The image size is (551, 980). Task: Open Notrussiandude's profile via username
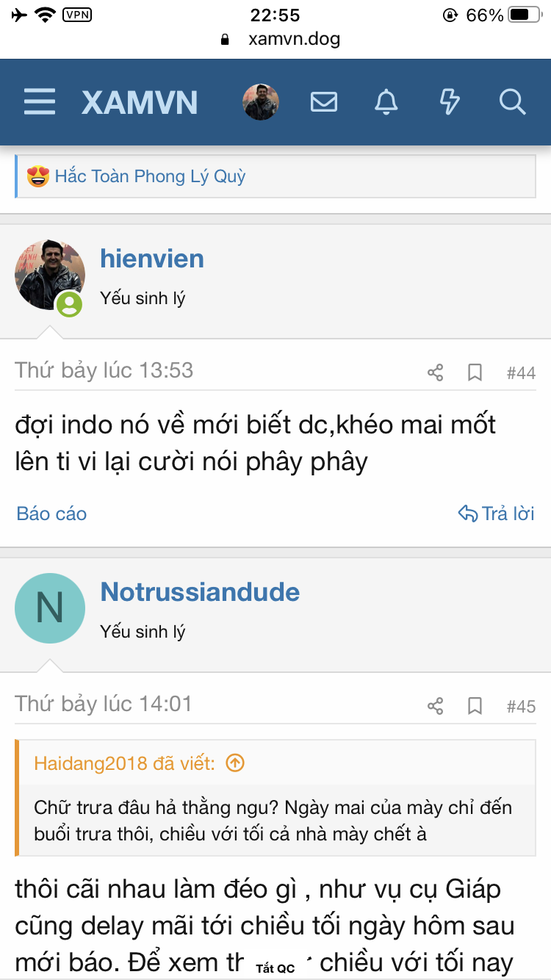pos(200,592)
